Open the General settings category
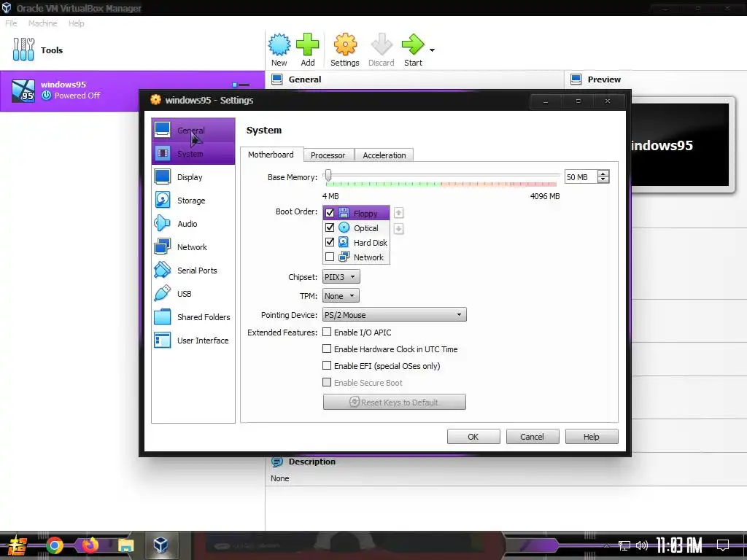 [x=193, y=130]
